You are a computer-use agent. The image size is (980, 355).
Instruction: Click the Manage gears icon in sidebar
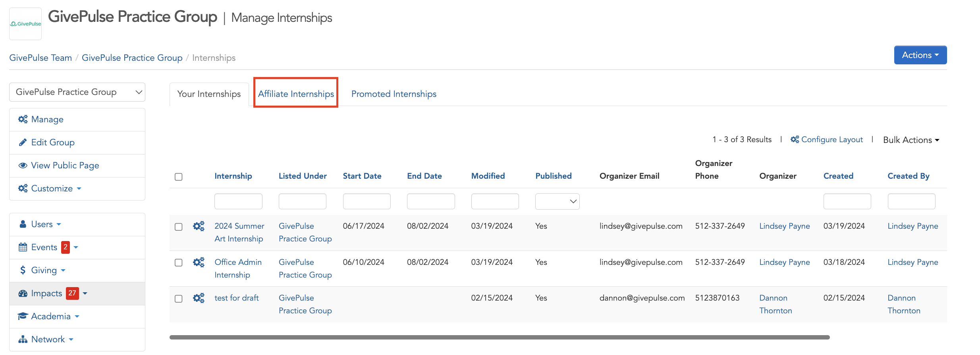23,119
